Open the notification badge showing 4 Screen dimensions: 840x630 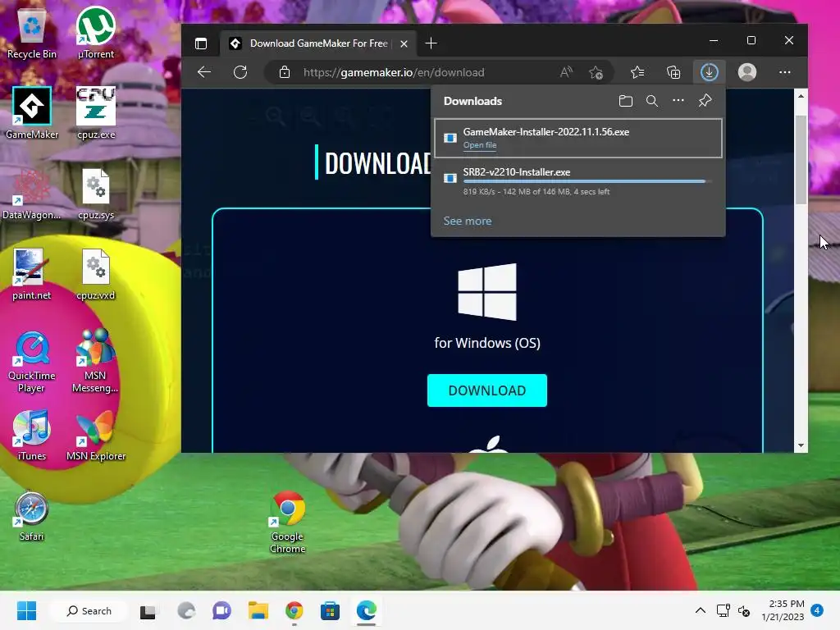tap(817, 610)
